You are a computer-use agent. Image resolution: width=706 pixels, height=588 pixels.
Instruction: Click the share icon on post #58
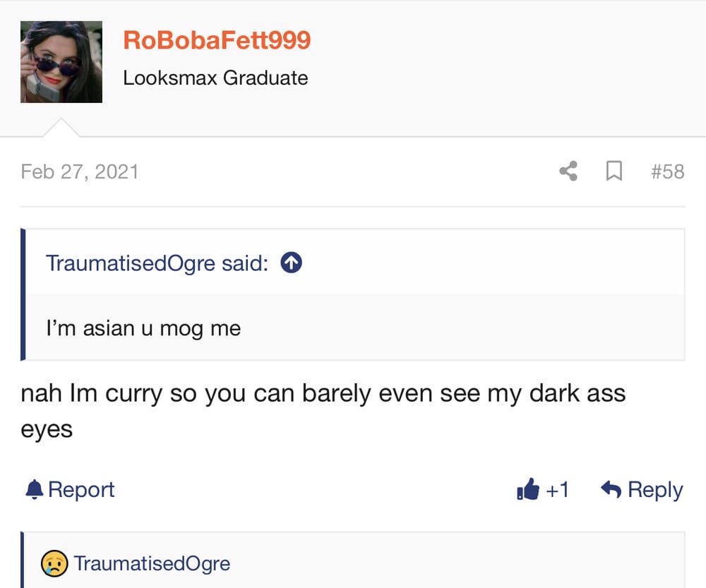(x=568, y=171)
